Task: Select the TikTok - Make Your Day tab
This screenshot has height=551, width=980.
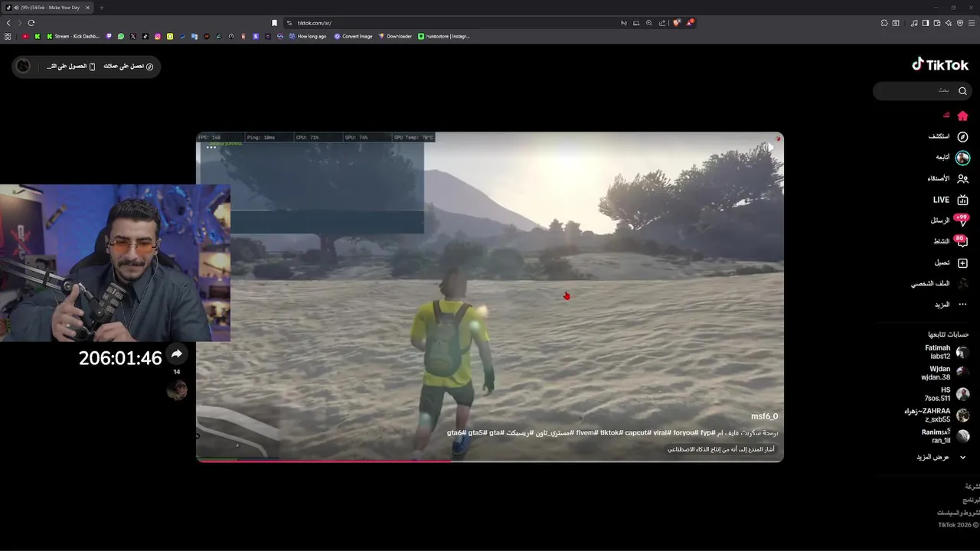Action: coord(47,8)
